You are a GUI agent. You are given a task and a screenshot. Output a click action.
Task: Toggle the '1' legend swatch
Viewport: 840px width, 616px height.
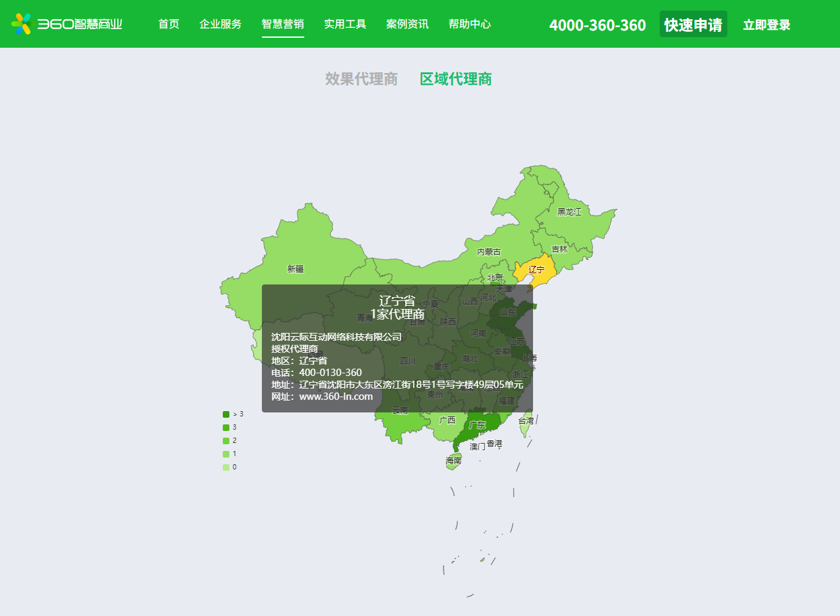tap(226, 454)
